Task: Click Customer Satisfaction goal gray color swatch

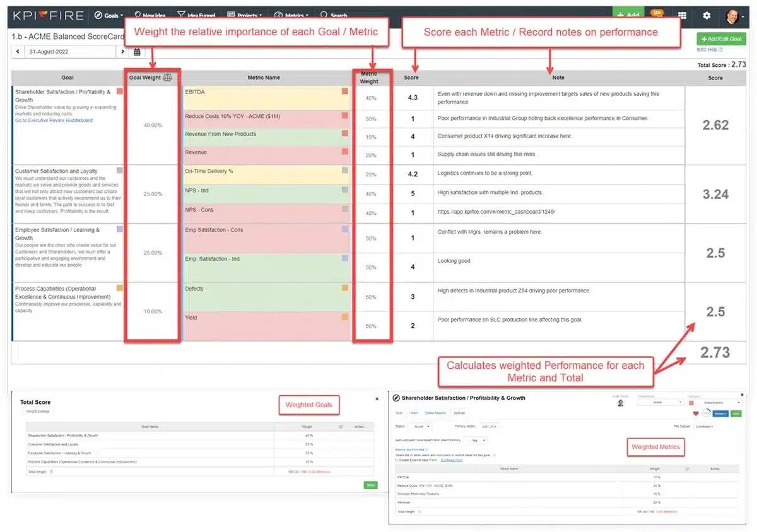Action: point(120,170)
